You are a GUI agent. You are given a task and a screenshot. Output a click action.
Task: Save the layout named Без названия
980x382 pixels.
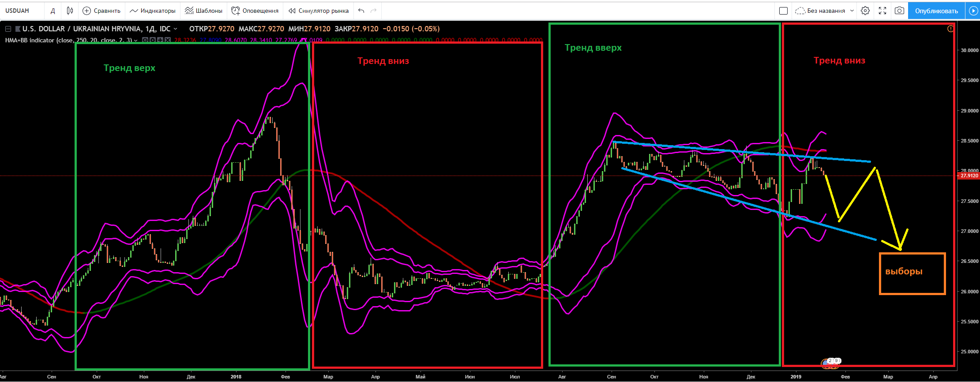[821, 11]
